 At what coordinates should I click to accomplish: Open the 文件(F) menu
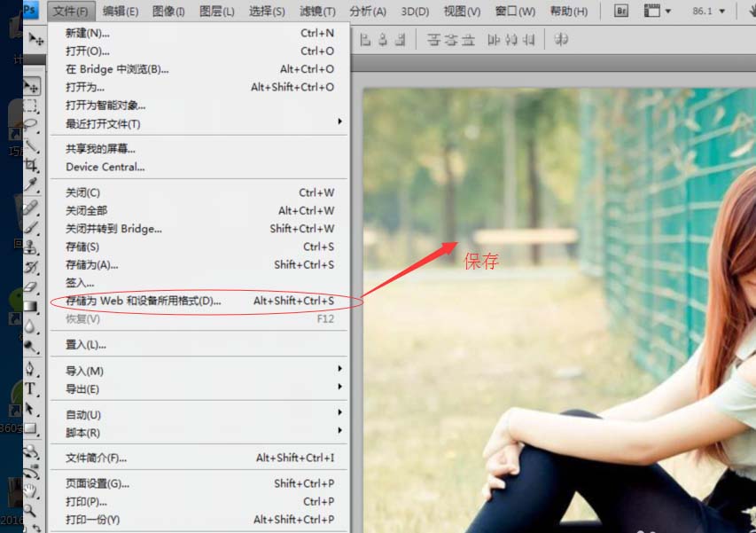coord(71,12)
